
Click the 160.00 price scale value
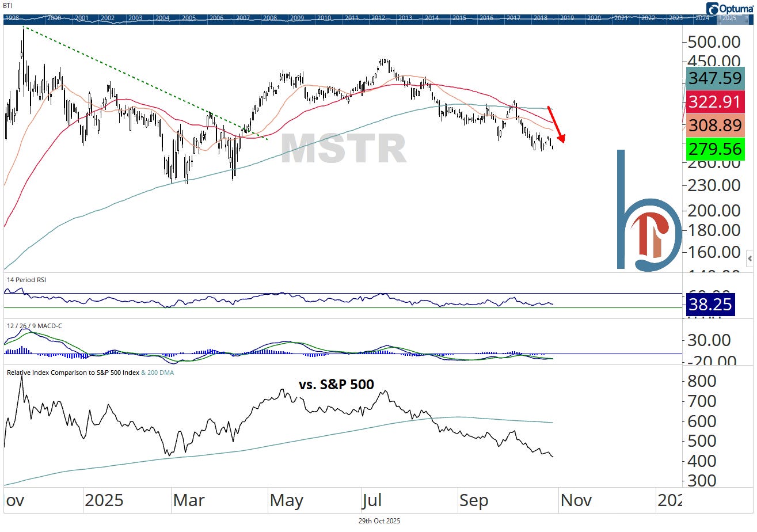pos(715,252)
